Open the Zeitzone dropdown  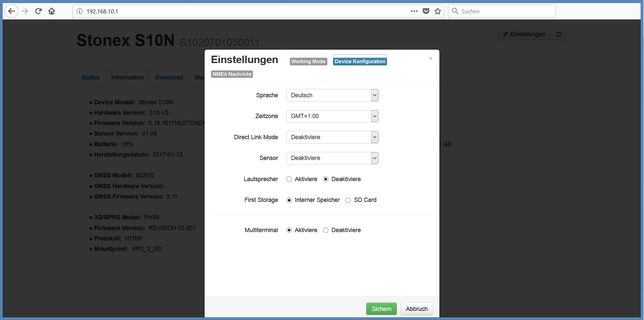pos(332,116)
